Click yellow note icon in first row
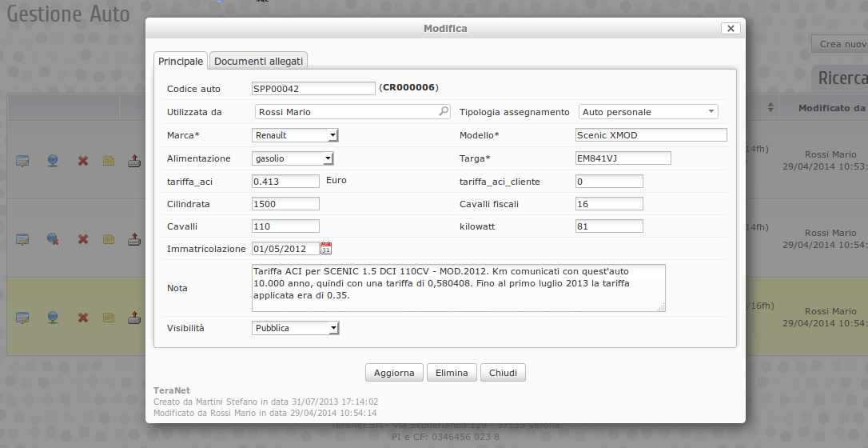868x448 pixels. click(109, 161)
